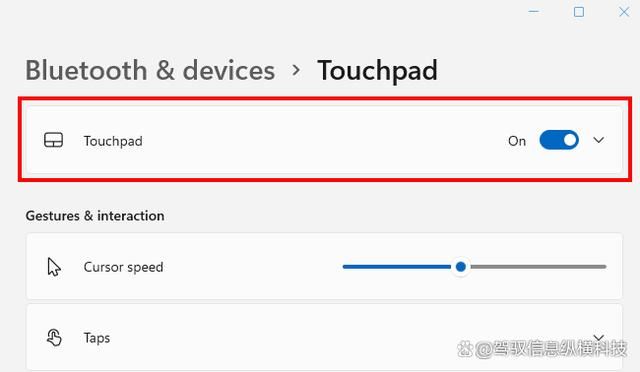Viewport: 640px width, 372px height.
Task: Click the Cursor speed label text
Action: click(x=123, y=267)
